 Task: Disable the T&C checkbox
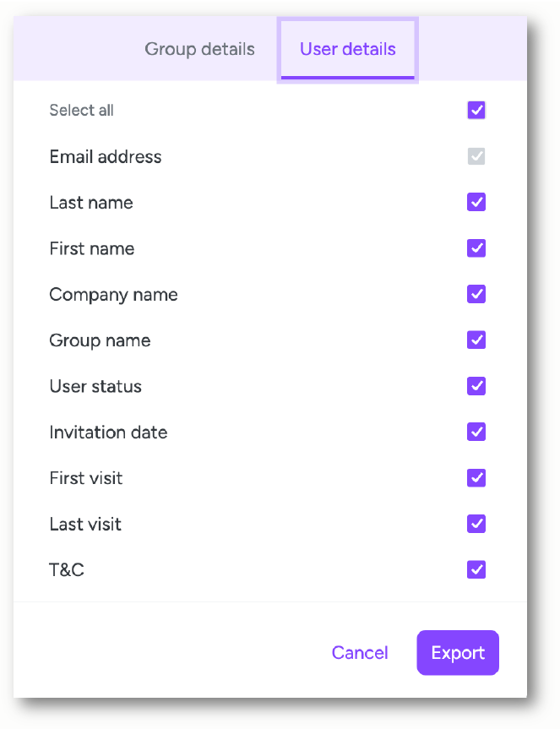[x=476, y=569]
